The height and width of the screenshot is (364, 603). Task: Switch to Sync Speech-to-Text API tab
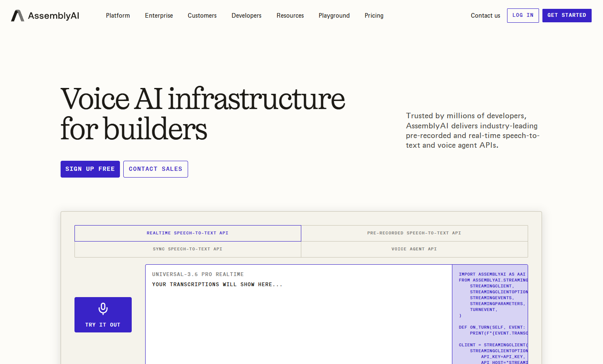click(x=188, y=249)
